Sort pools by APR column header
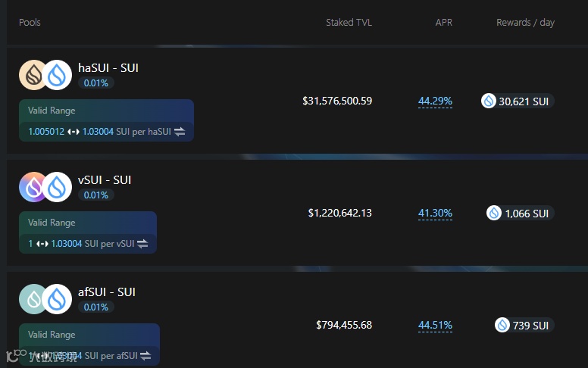588x368 pixels. coord(443,23)
